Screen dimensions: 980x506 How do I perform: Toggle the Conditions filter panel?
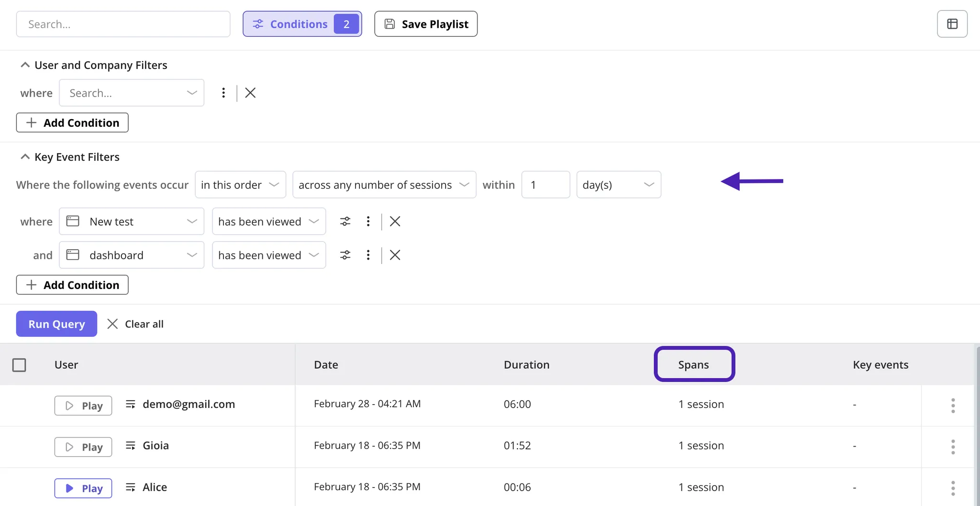(302, 24)
